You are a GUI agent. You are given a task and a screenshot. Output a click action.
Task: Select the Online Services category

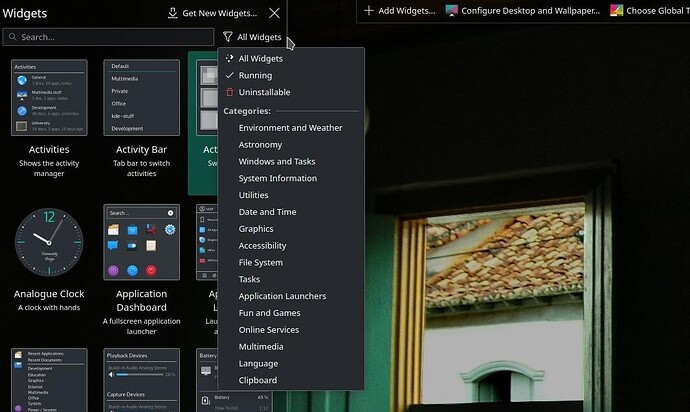point(290,330)
